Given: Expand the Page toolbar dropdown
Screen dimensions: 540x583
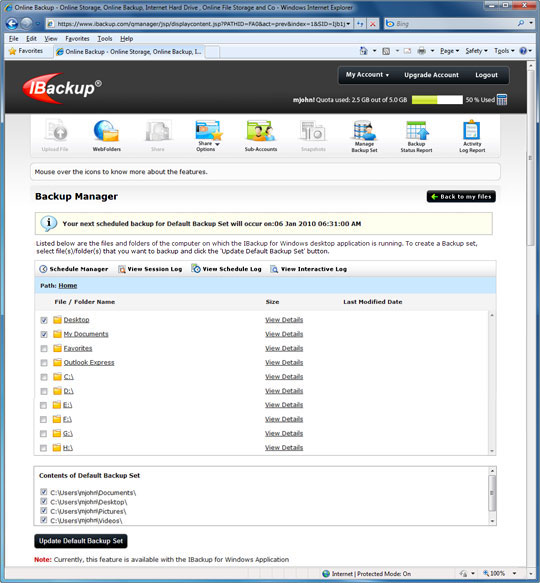Looking at the screenshot, I should coord(449,51).
